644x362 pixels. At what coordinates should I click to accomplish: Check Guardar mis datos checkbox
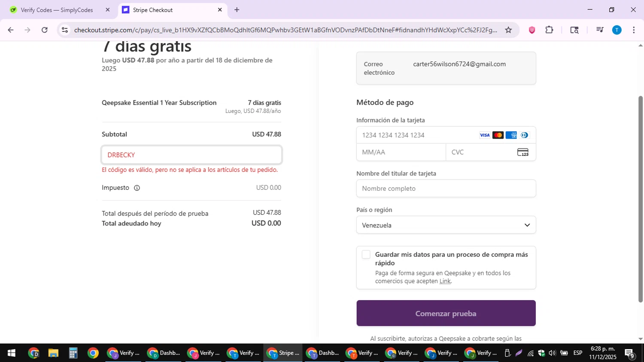tap(366, 255)
